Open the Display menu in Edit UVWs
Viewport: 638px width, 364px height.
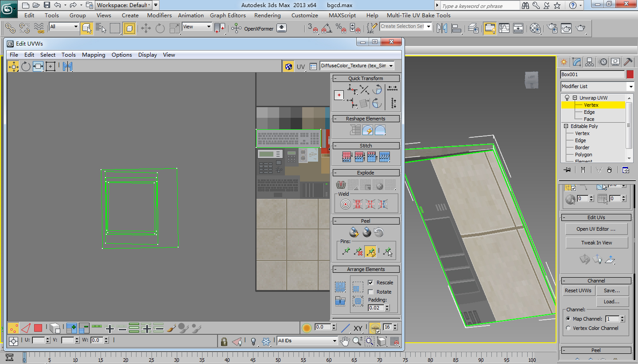[x=148, y=55]
